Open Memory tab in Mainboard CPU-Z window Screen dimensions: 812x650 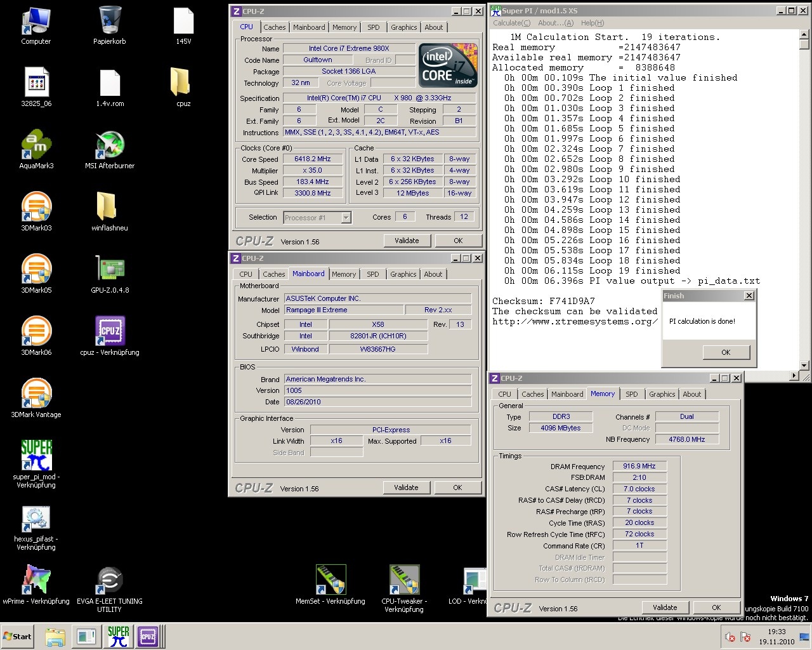pyautogui.click(x=344, y=274)
